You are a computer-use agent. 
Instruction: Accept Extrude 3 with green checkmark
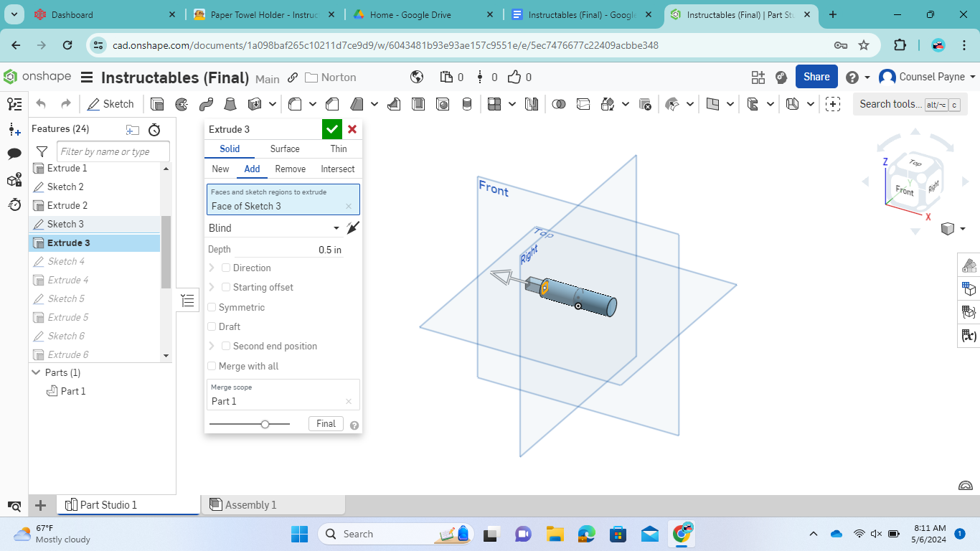click(x=332, y=129)
